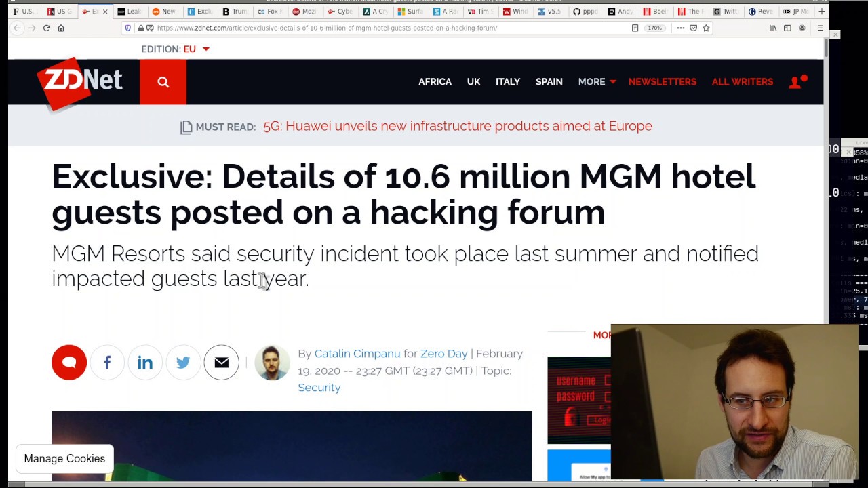Switch to the 'Mozil' browser tab

click(x=306, y=12)
